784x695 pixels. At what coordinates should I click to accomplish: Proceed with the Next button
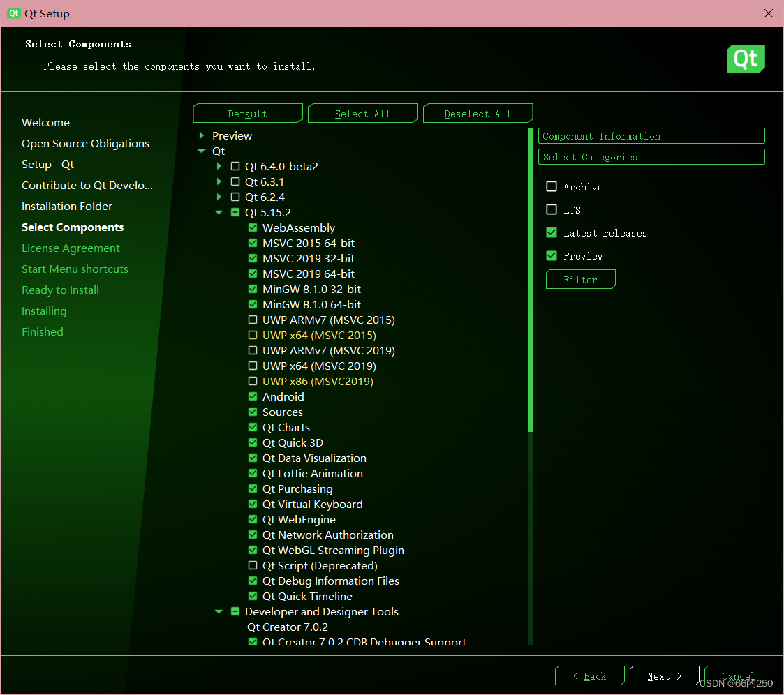pos(664,676)
